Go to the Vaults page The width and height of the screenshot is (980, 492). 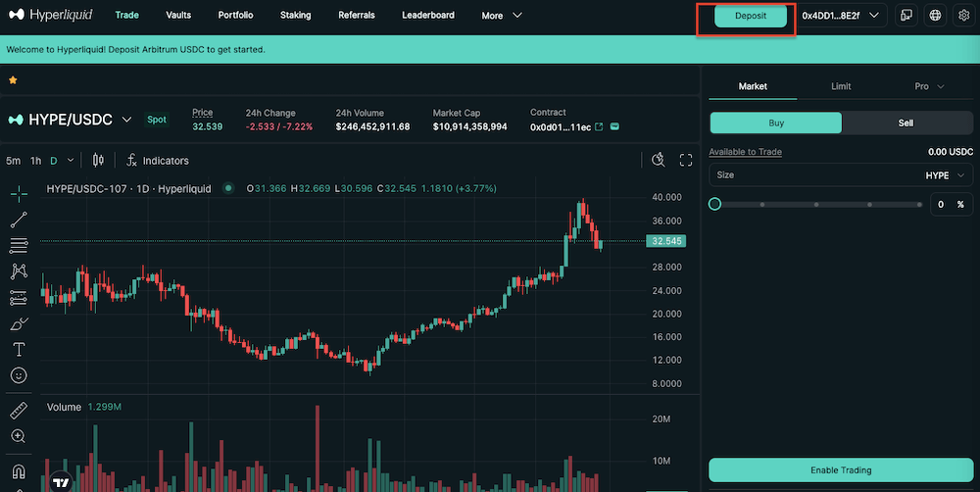[x=178, y=15]
